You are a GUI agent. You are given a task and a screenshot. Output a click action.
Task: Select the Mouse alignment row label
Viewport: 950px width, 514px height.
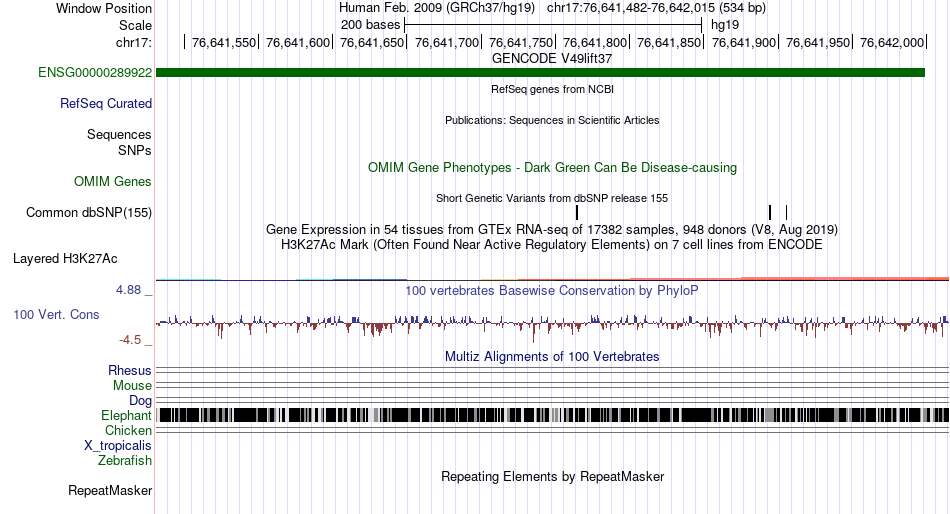pyautogui.click(x=132, y=386)
